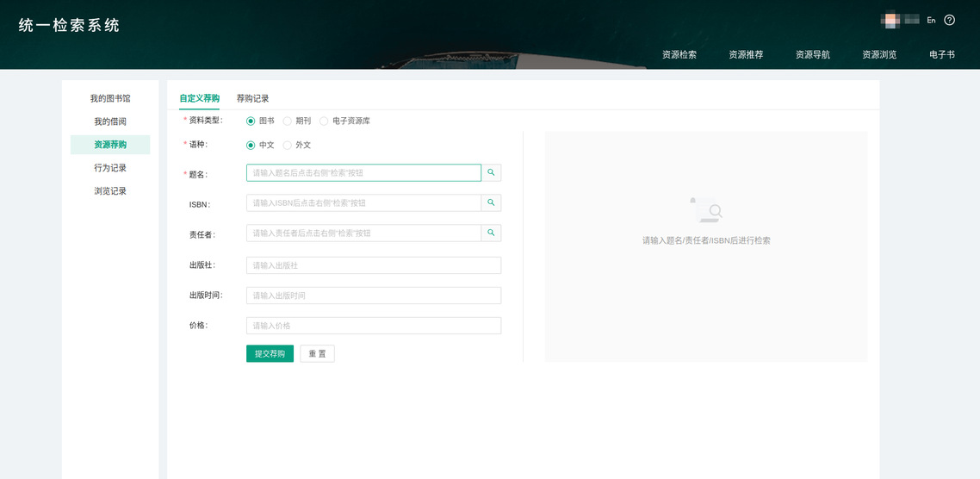This screenshot has width=980, height=479.
Task: Select the 期刊 resource type radio button
Action: click(x=288, y=121)
